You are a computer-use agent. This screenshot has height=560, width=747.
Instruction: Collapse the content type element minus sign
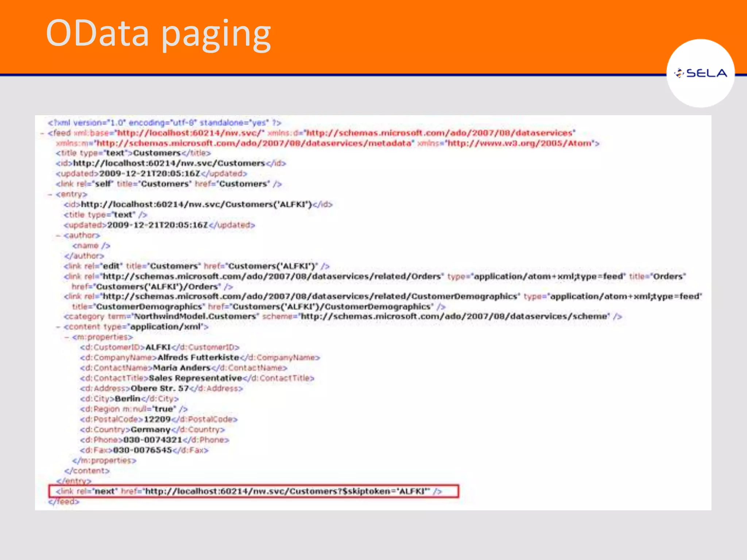(x=58, y=327)
